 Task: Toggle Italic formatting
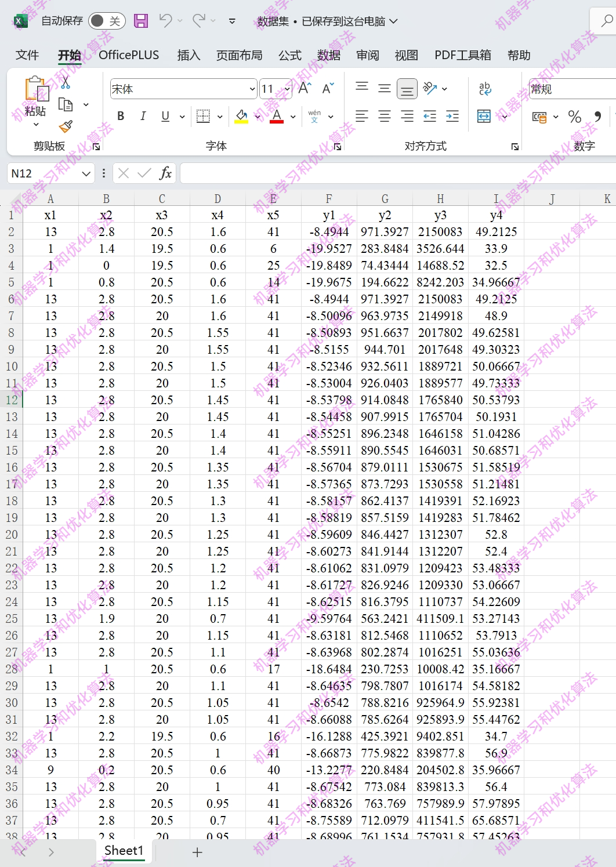tap(143, 116)
